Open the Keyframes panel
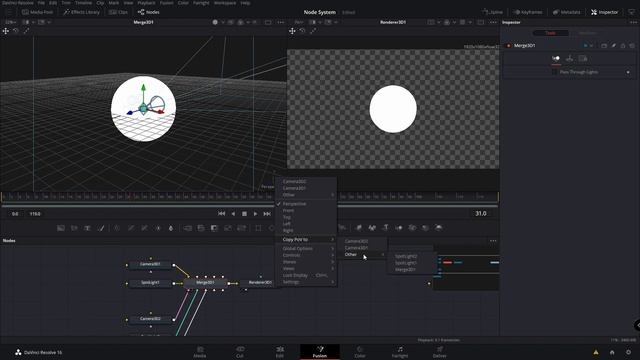Screen dimensions: 640x360 (528, 12)
